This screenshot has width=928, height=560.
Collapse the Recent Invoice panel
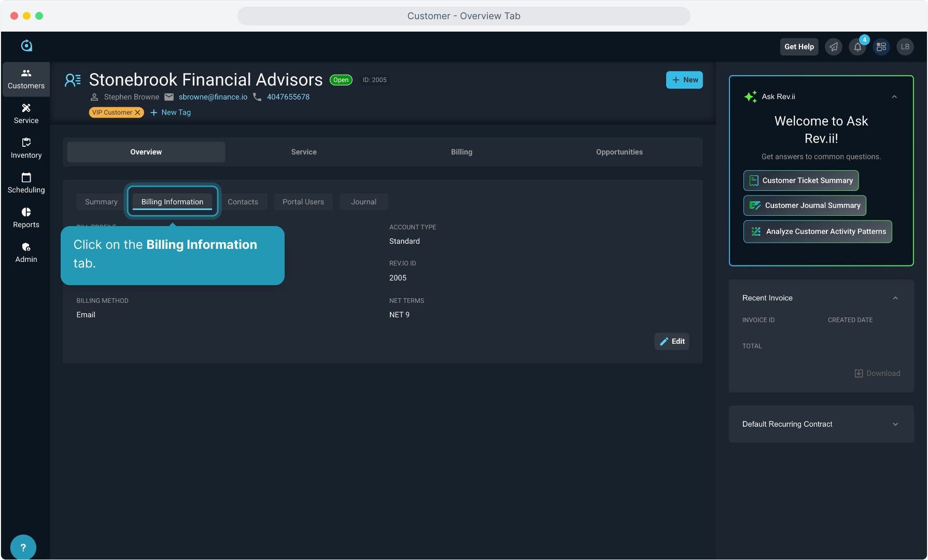(x=895, y=298)
